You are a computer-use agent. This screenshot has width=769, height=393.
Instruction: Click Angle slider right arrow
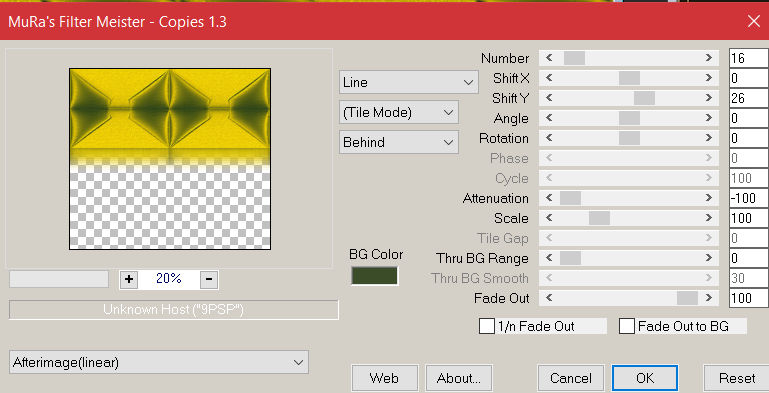tap(709, 118)
